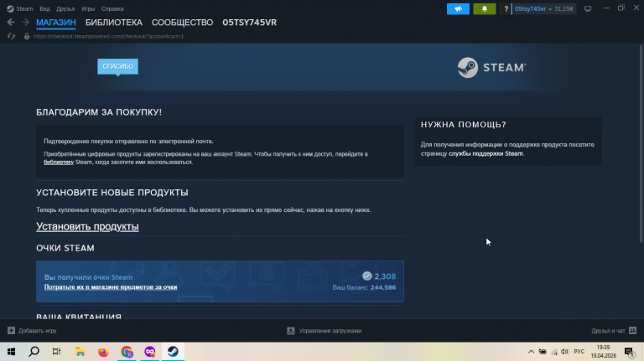
Task: Open the 05TSY745VR profile tab
Action: (x=249, y=23)
